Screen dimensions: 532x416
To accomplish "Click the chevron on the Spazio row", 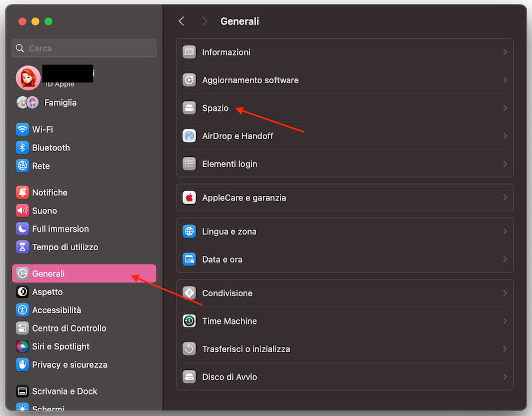I will pyautogui.click(x=506, y=108).
